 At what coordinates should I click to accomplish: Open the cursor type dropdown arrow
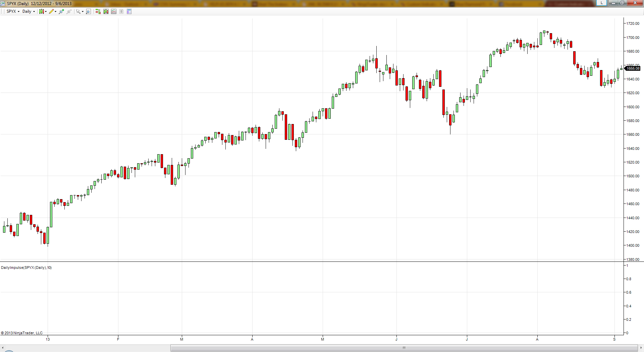(83, 11)
